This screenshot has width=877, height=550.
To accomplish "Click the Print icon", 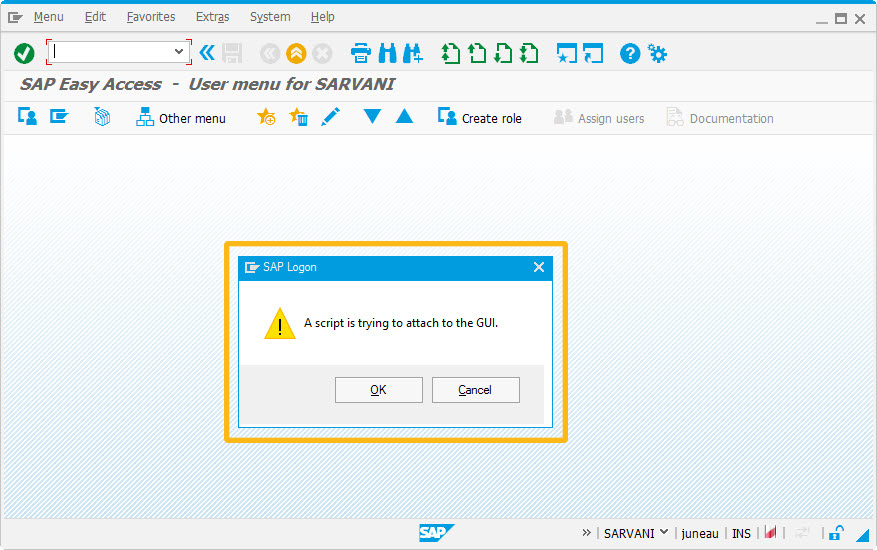I will [361, 54].
